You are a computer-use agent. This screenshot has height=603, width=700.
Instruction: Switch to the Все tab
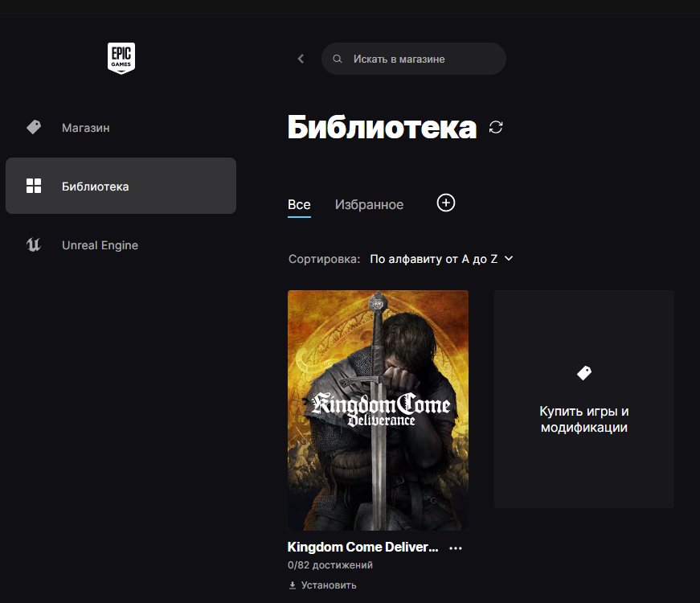tap(299, 205)
